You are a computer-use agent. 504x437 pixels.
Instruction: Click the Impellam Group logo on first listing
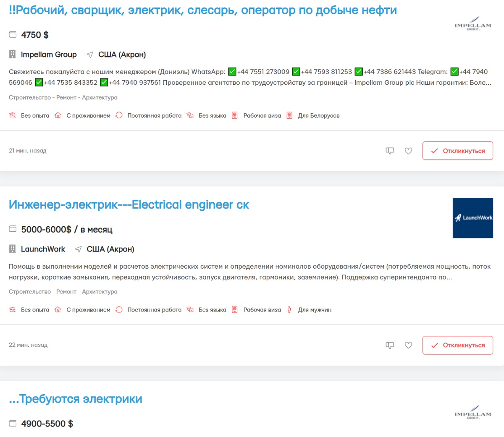(x=472, y=24)
